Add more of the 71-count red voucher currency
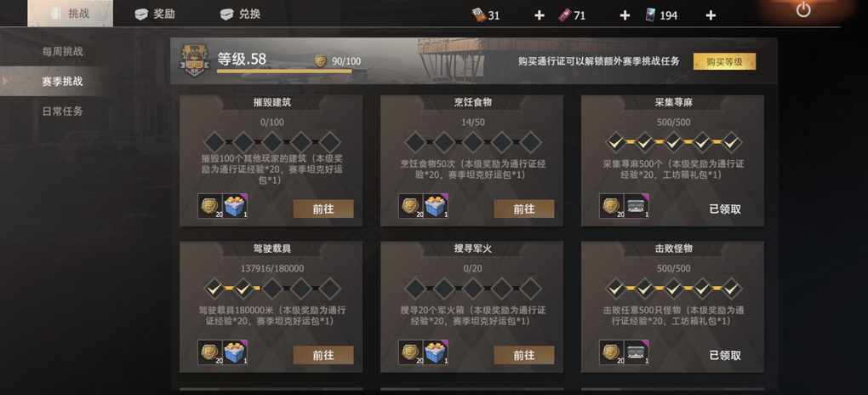 point(625,15)
